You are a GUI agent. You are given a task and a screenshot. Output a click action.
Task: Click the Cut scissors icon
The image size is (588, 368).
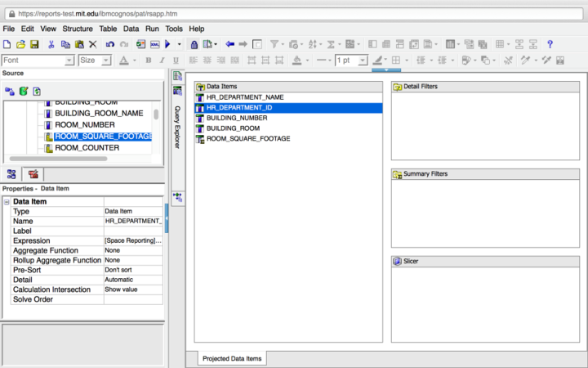(x=51, y=44)
